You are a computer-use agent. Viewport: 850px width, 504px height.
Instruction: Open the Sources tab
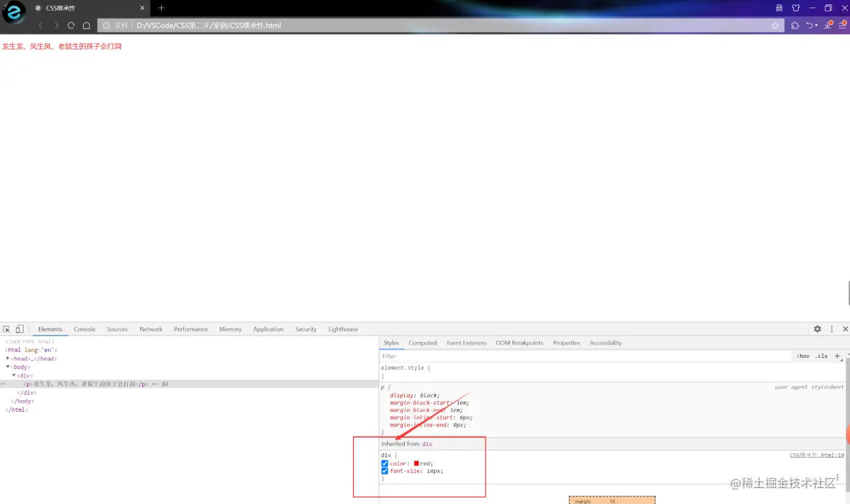(117, 329)
